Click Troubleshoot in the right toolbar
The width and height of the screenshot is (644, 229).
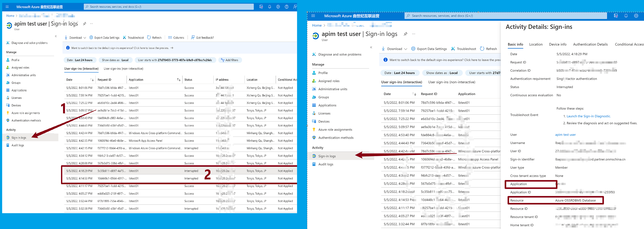[464, 49]
